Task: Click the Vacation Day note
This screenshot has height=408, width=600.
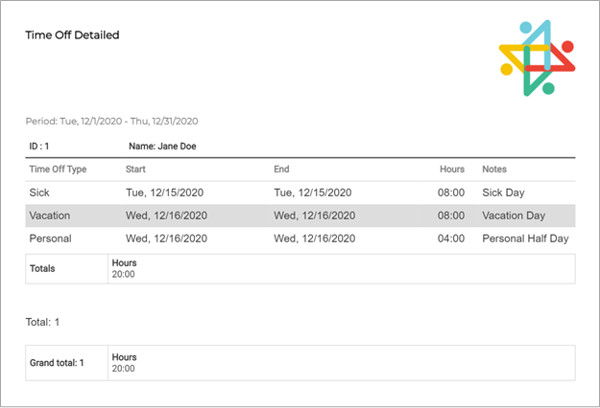Action: point(514,215)
